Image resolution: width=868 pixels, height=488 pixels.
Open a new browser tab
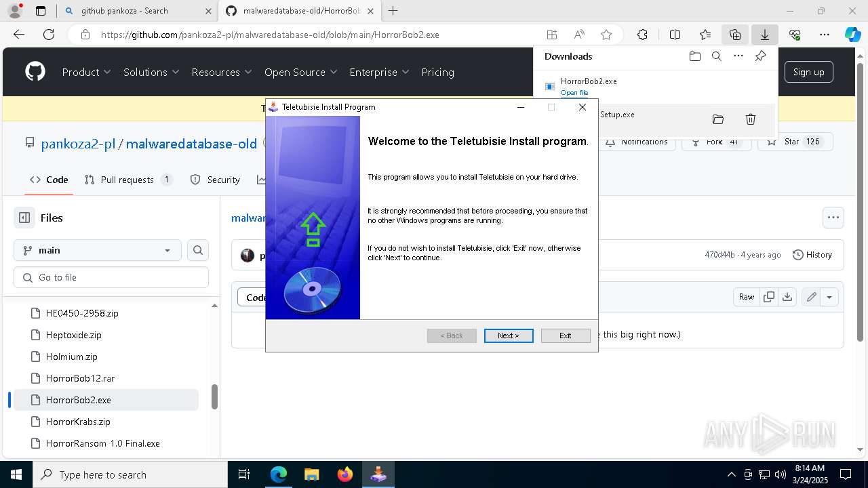click(x=393, y=11)
